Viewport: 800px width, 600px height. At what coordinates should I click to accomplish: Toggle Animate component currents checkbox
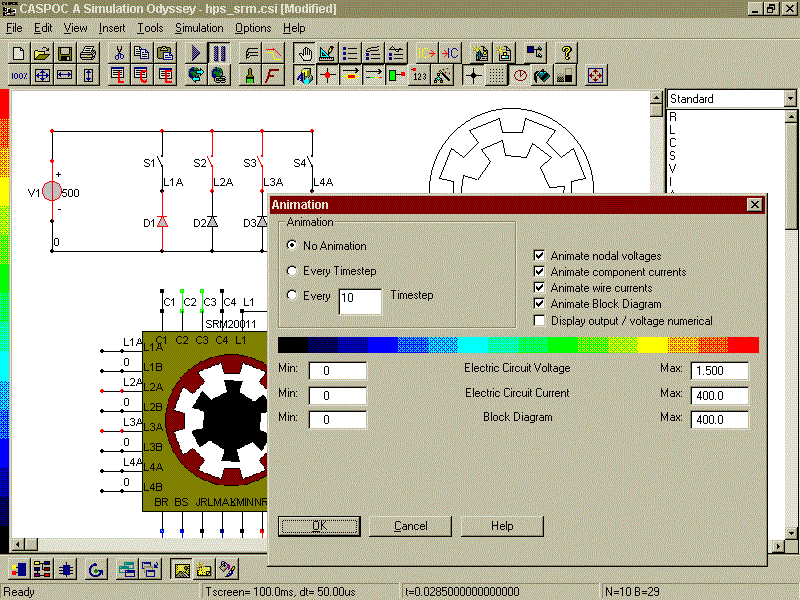pyautogui.click(x=539, y=271)
